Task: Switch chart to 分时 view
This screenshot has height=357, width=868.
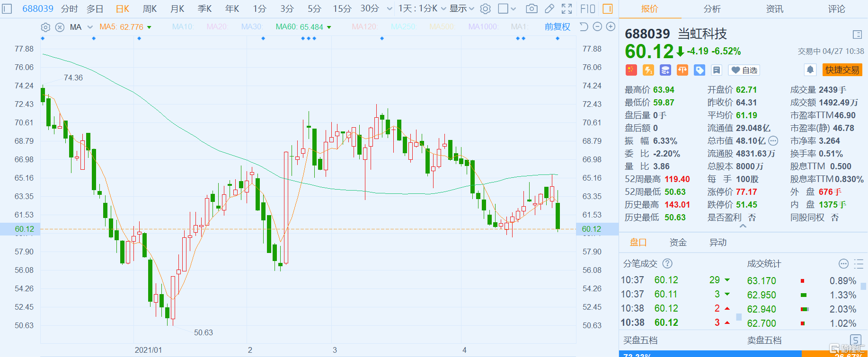Action: pyautogui.click(x=70, y=9)
